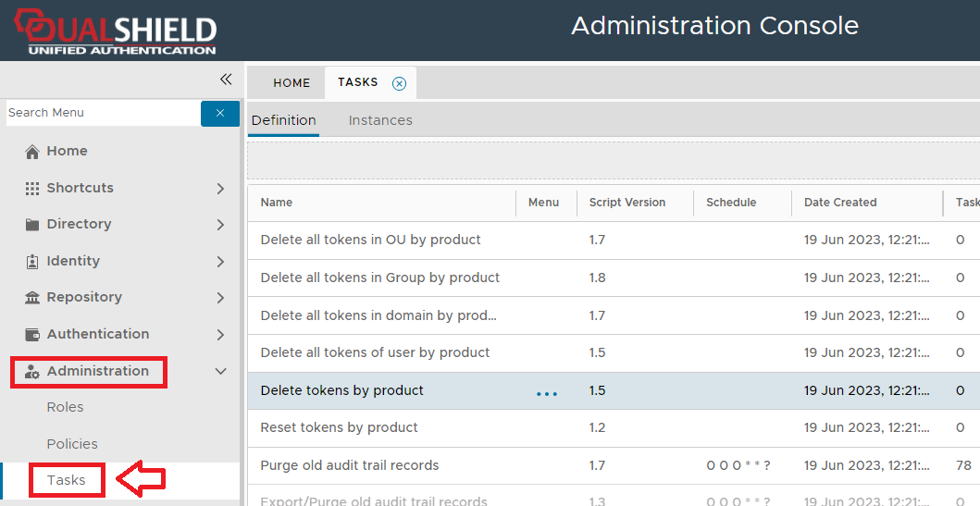
Task: Open Roles under Administration
Action: tap(65, 407)
